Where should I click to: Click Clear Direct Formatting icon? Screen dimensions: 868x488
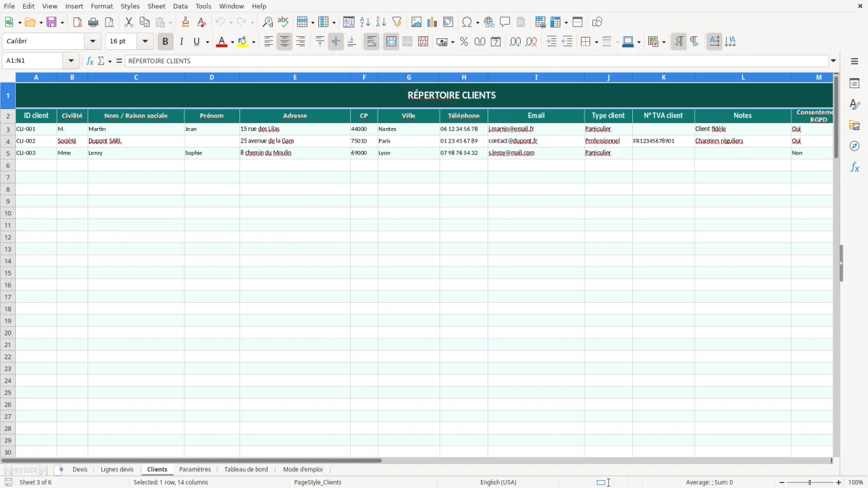pos(201,22)
